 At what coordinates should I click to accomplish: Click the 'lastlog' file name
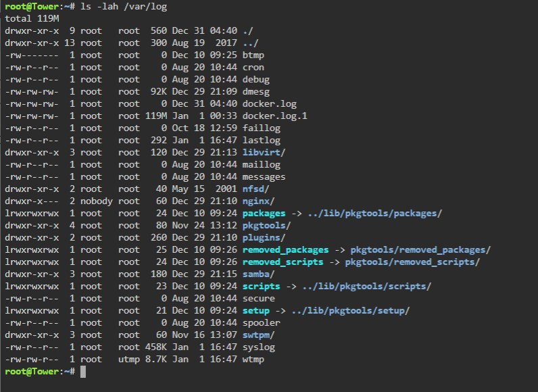pos(262,141)
